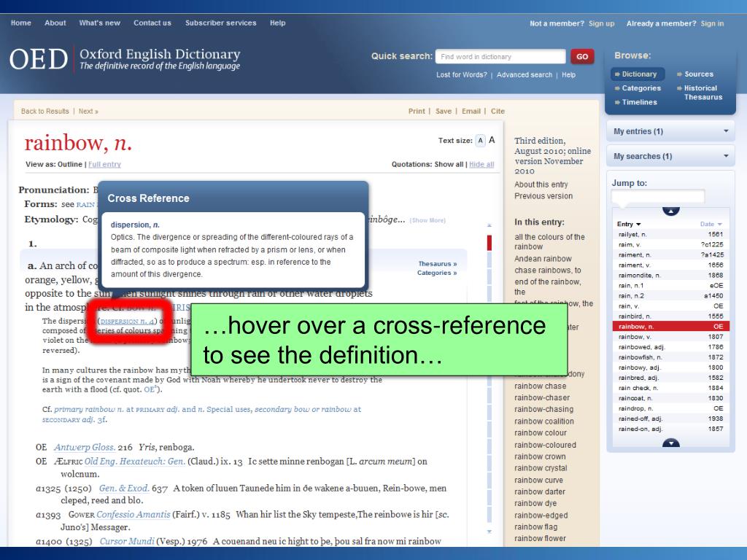Viewport: 747px width, 560px height.
Task: Open the Help link under Quick search
Action: [x=568, y=75]
